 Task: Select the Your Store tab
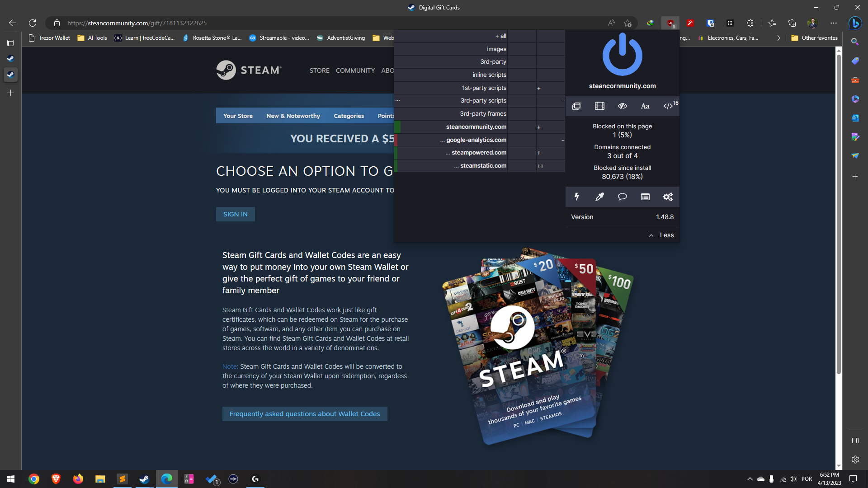[238, 116]
